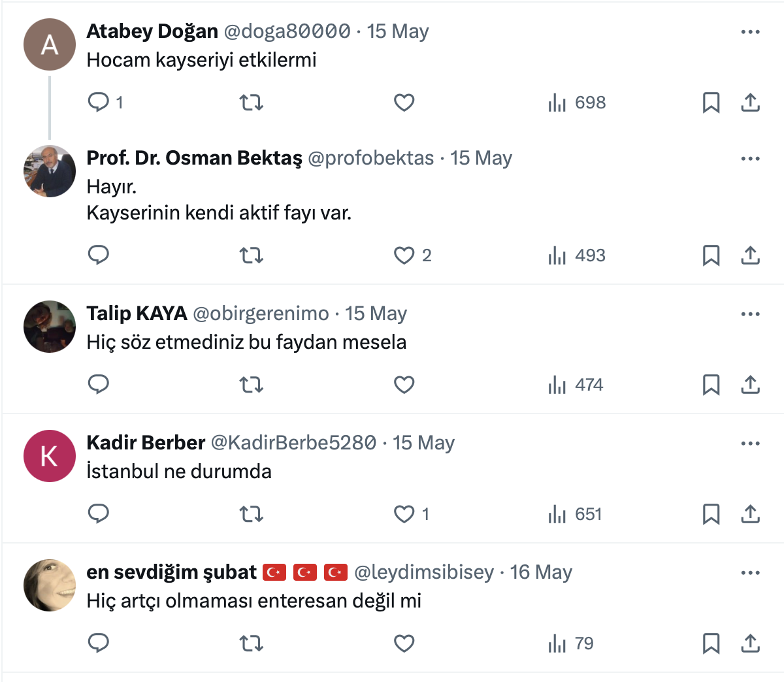This screenshot has width=784, height=682.
Task: Click Prof. Dr. Osman Bektaş's avatar photo
Action: point(50,171)
